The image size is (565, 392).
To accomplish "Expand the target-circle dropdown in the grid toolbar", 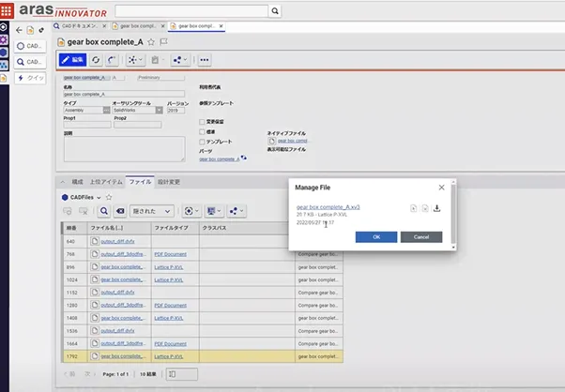I will (x=191, y=211).
